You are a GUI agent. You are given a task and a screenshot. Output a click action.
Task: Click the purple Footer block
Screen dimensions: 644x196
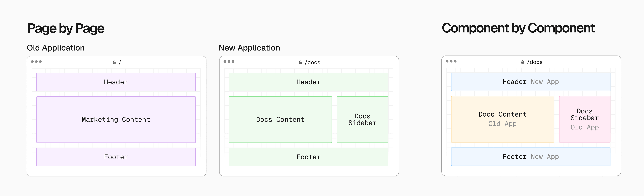[x=116, y=157]
